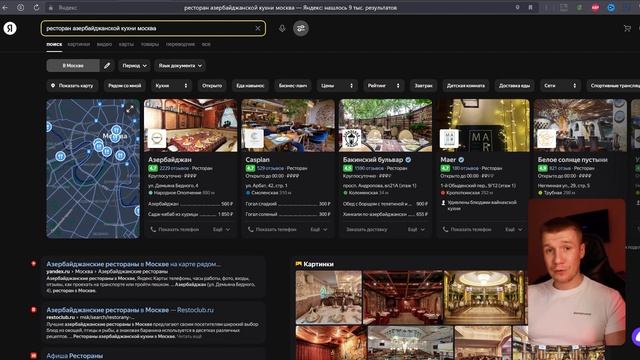640x360 pixels.
Task: Open the Restoclub.ru search result
Action: click(x=130, y=310)
